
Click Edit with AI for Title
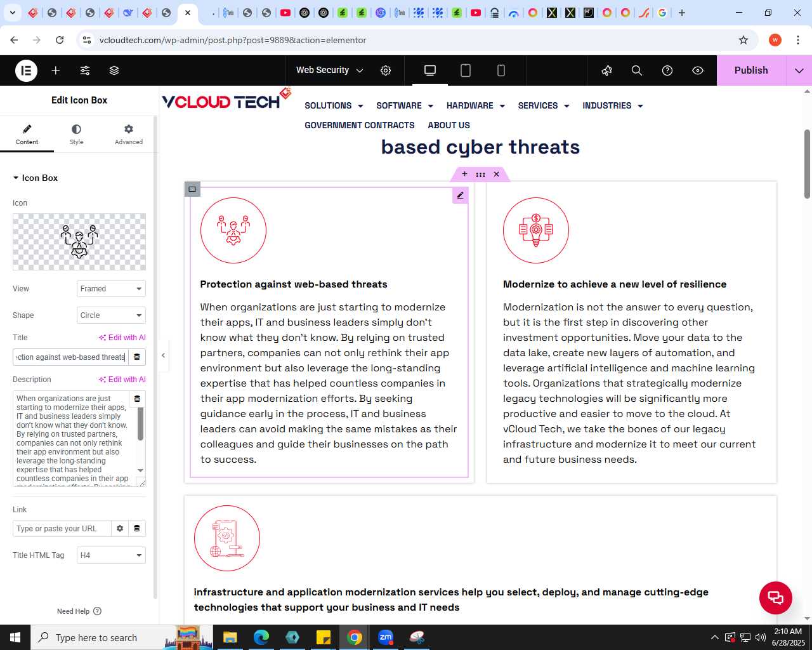tap(122, 338)
